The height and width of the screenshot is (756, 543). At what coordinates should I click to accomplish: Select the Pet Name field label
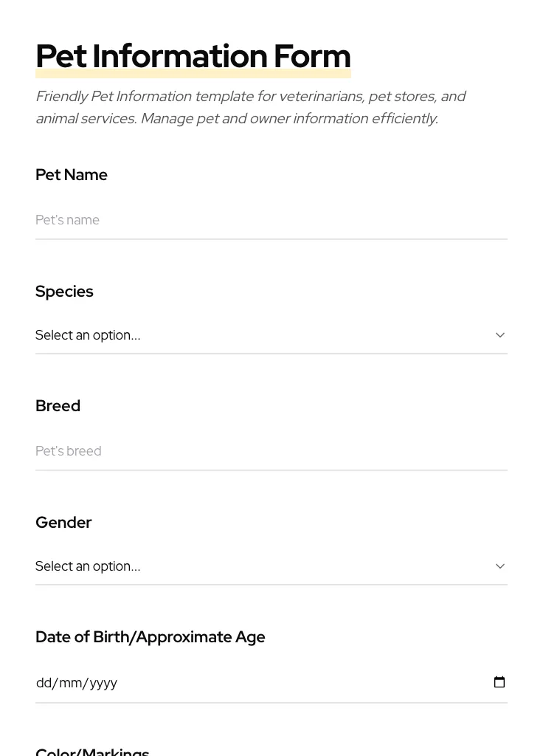pyautogui.click(x=71, y=175)
